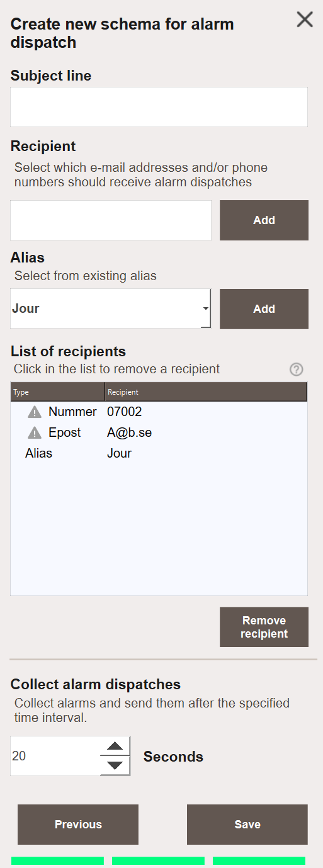323x868 pixels.
Task: Save the alarm dispatch schema
Action: click(247, 825)
